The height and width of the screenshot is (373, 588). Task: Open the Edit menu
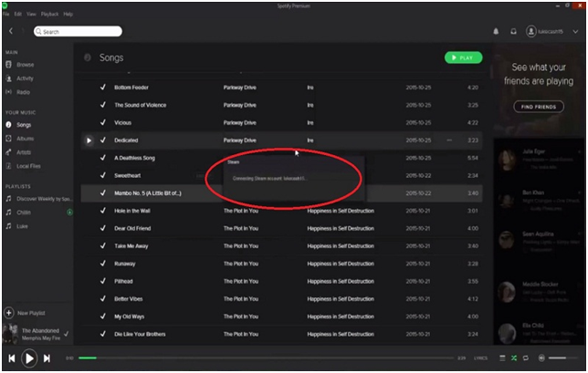click(x=18, y=15)
